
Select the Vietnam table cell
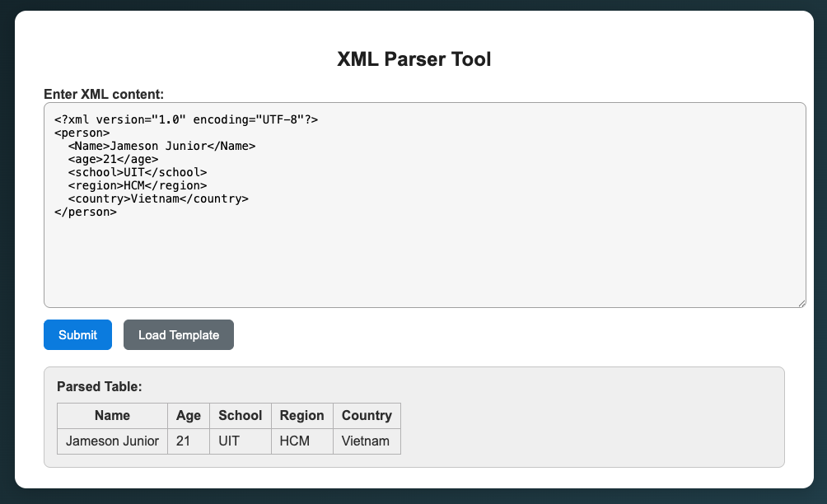click(x=366, y=441)
